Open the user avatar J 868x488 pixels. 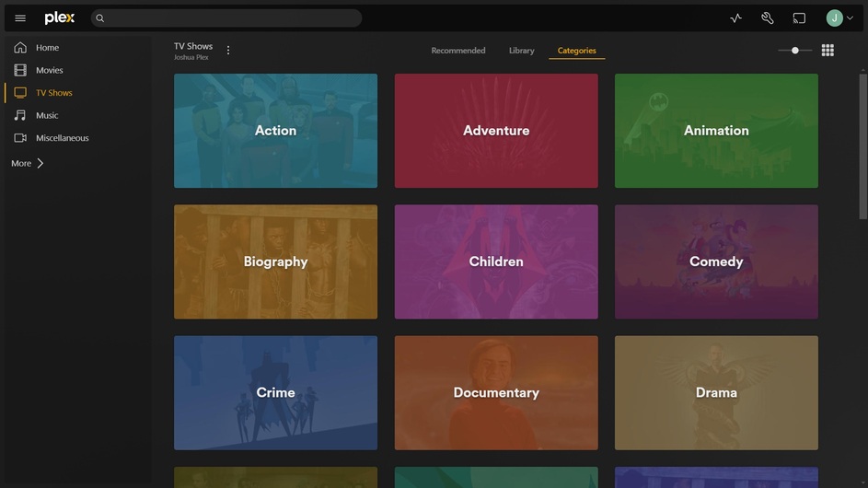point(834,18)
